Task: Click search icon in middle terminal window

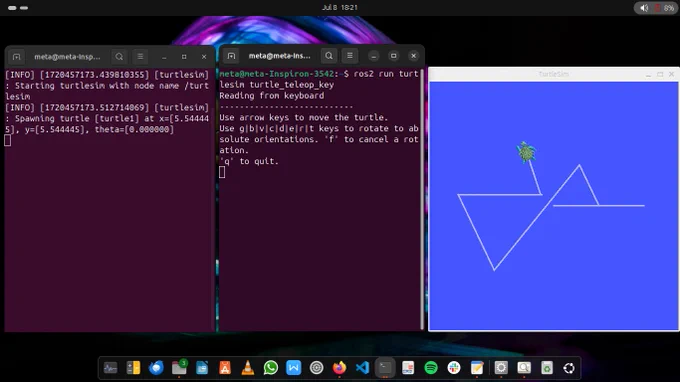Action: click(329, 56)
